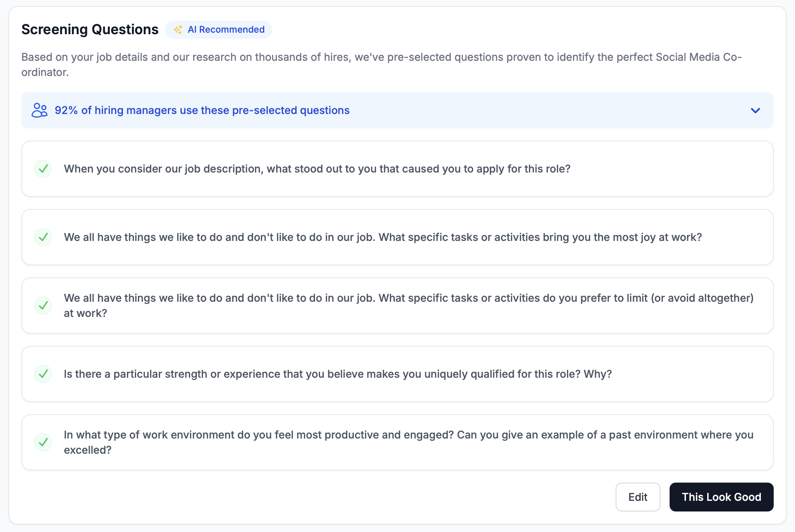
Task: Select the most joy at work question text
Action: pyautogui.click(x=382, y=237)
